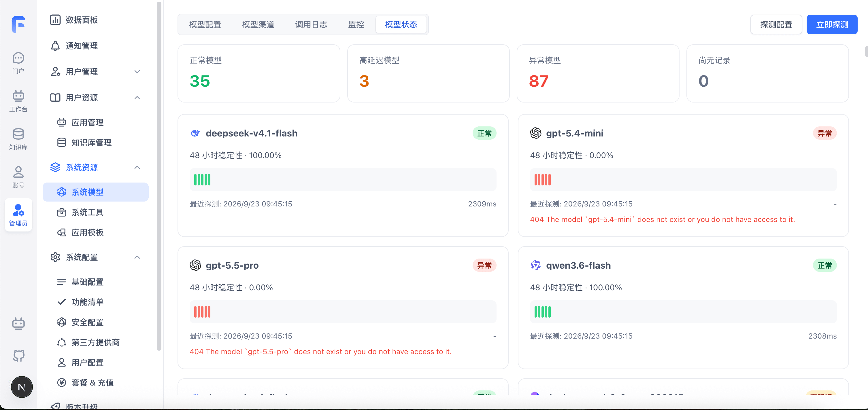Click the robot icon above GitHub icon
Screen dimensions: 868x410
point(18,324)
